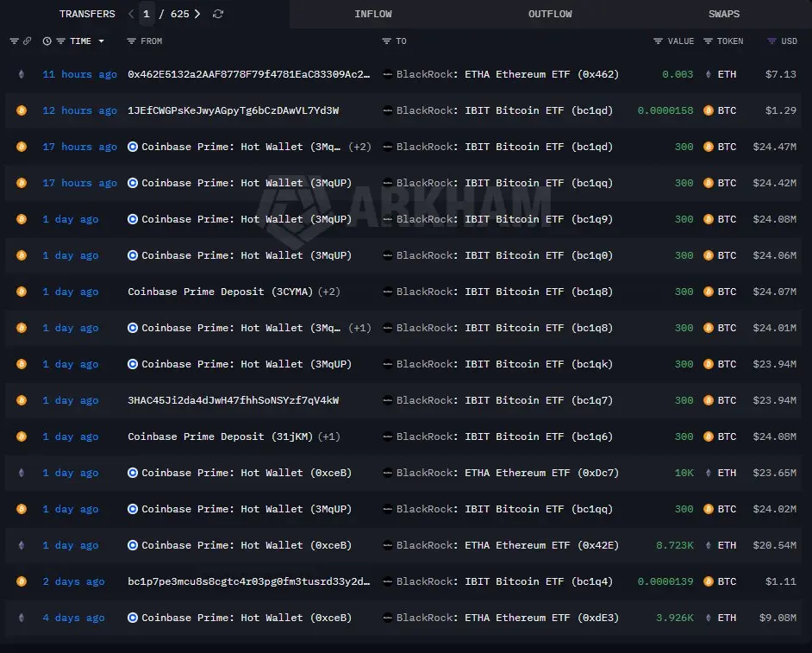Viewport: 812px width, 653px height.
Task: Open BlackRock: ETHA Ethereum ETF (0x42E)
Action: 508,545
